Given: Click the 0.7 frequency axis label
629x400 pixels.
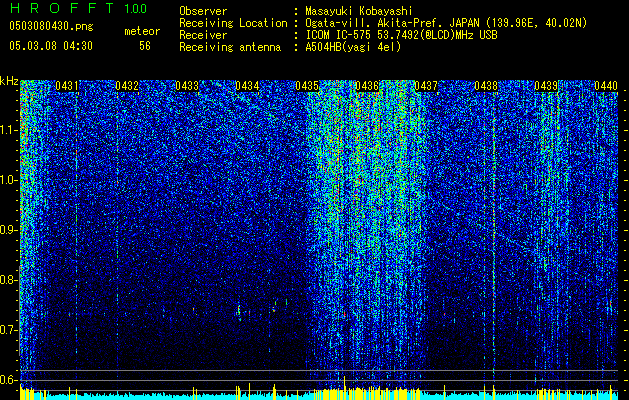Looking at the screenshot, I should click(8, 330).
